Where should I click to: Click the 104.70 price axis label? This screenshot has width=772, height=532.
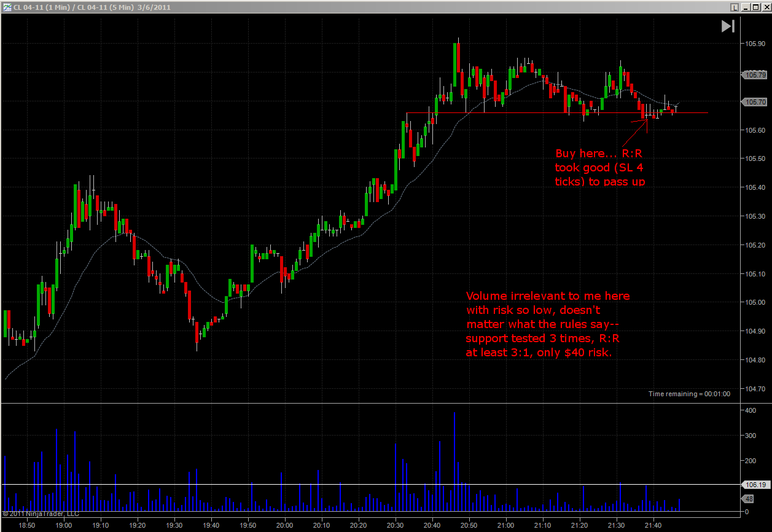click(x=756, y=389)
